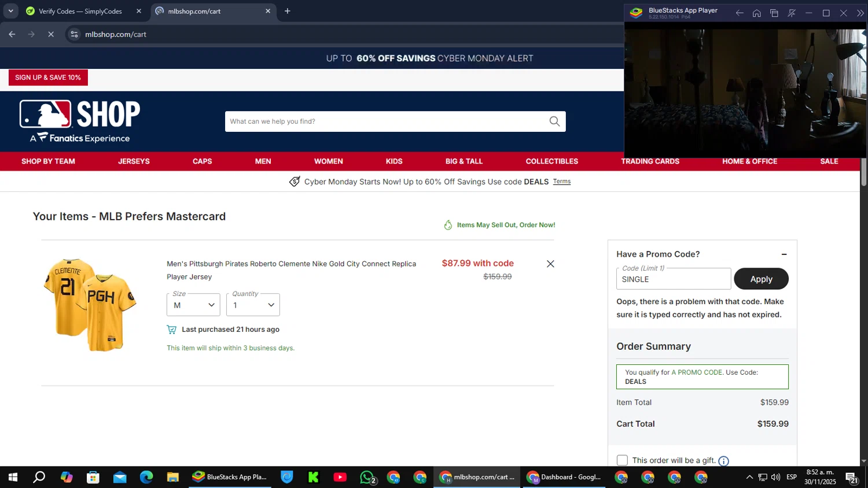The height and width of the screenshot is (488, 868).
Task: Click the green DEALS promo code box
Action: coord(703,376)
